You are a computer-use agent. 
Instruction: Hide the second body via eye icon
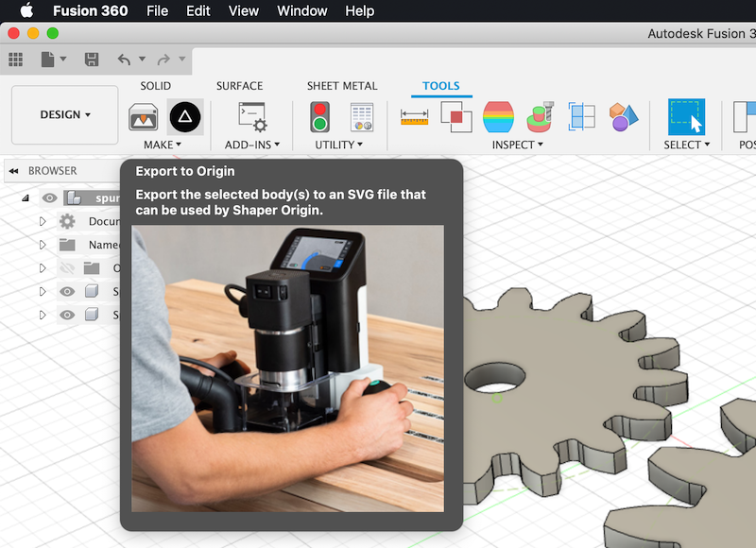67,315
